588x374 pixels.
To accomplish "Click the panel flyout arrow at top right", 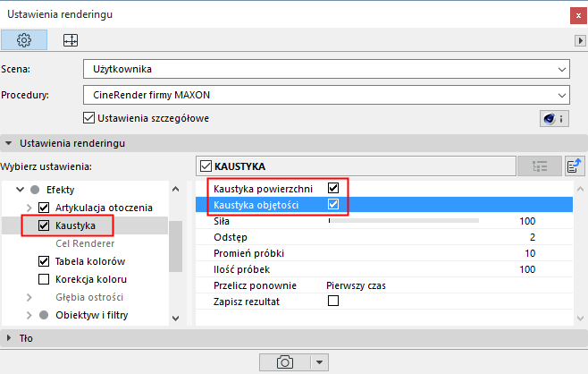I will 580,40.
